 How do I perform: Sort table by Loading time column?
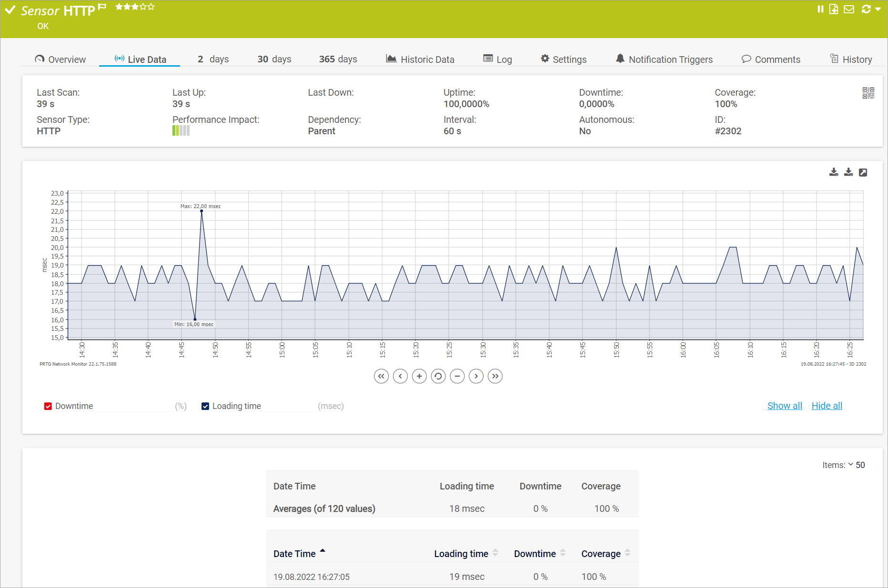(466, 553)
